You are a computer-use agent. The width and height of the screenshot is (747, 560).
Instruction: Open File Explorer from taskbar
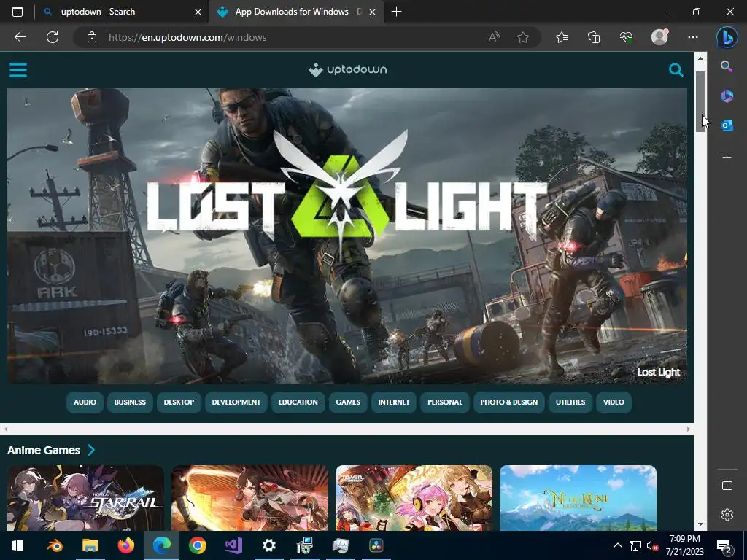click(90, 545)
